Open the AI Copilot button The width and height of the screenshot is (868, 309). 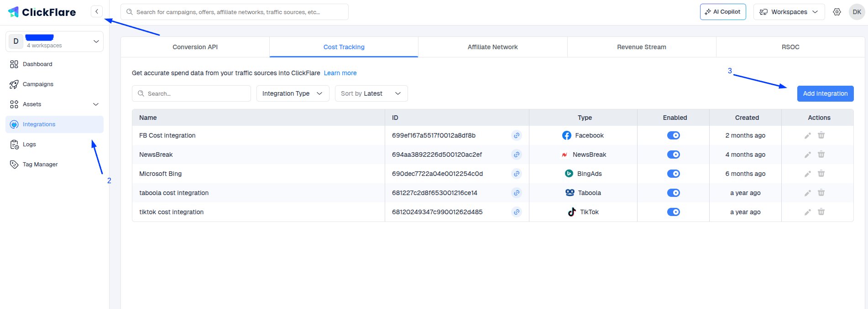(x=723, y=12)
